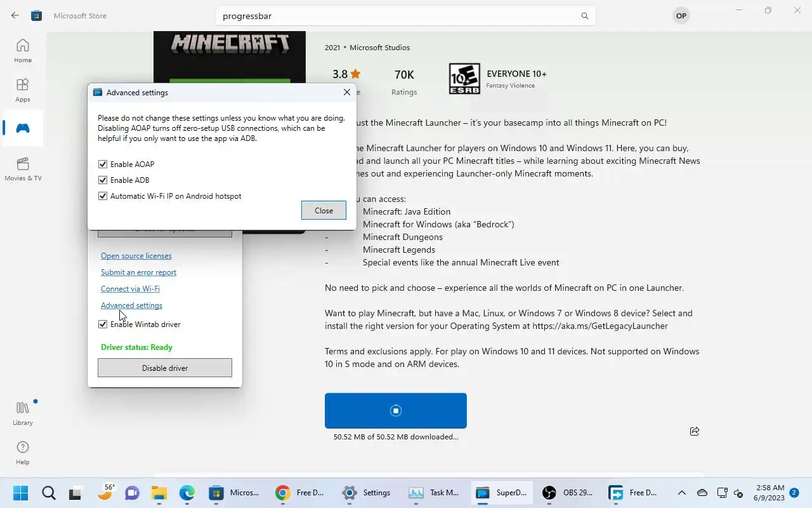
Task: Click the Connect via Wi-Fi link
Action: (130, 288)
